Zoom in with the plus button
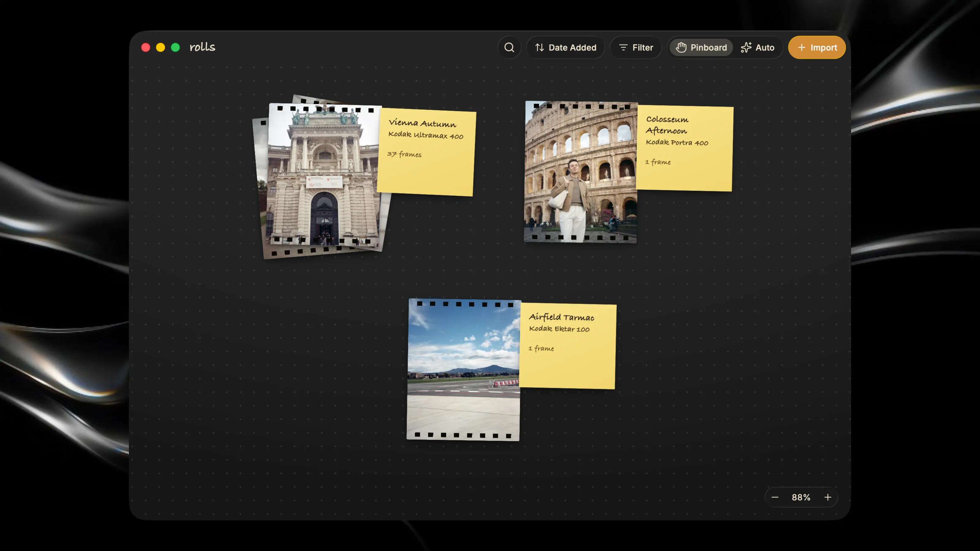 pos(827,497)
